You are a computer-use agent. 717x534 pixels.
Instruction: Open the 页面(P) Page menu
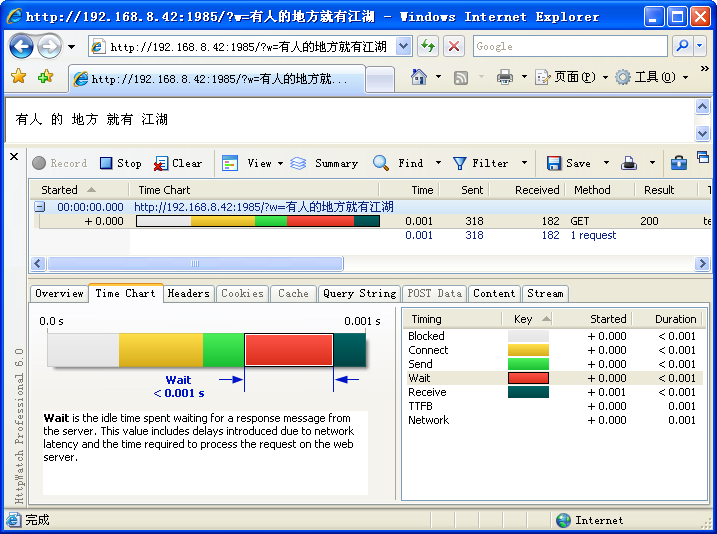tap(571, 77)
